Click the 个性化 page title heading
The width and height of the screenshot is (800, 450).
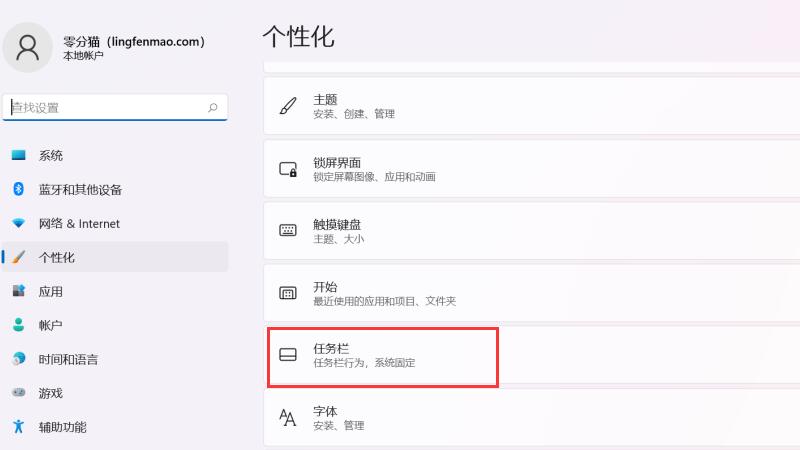coord(298,37)
